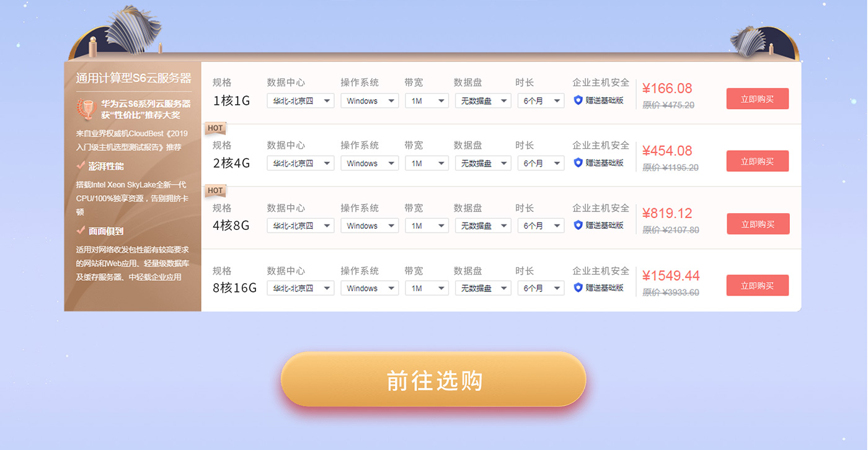Click the trophy award icon in sidebar
The image size is (868, 450).
(x=86, y=108)
